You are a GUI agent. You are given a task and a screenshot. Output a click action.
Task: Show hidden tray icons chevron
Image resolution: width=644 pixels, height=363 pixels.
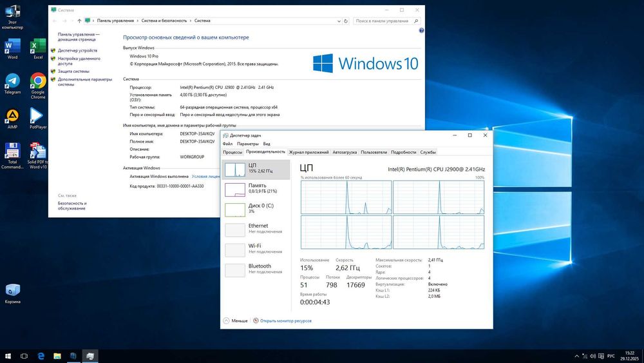tap(576, 356)
